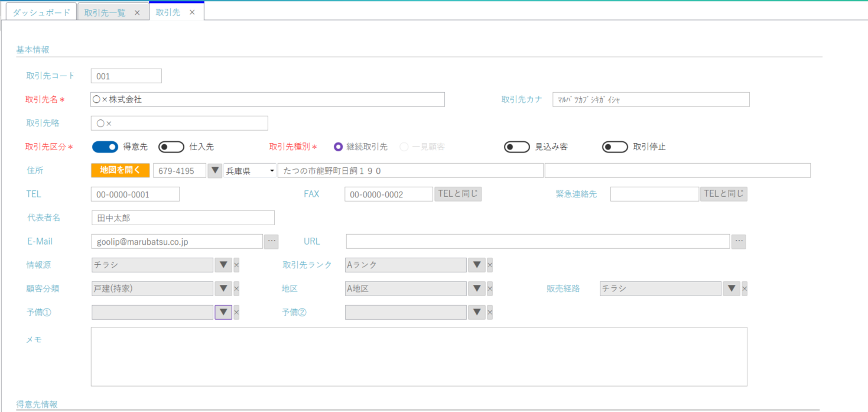868x412 pixels.
Task: Click the postal code field 679-4195
Action: tap(180, 170)
